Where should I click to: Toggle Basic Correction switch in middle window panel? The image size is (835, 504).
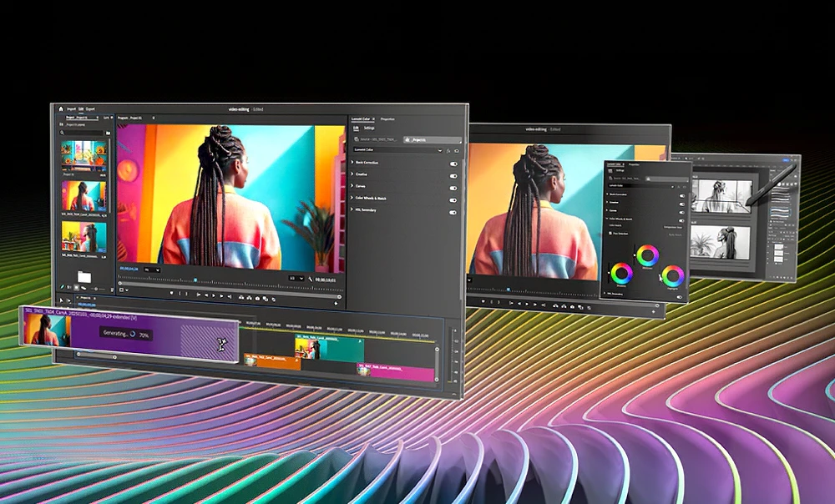point(682,196)
